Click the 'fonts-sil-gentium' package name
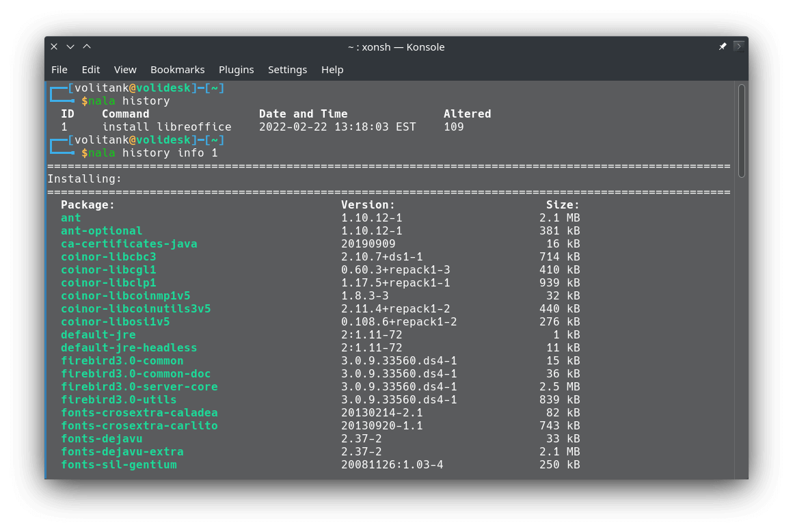The height and width of the screenshot is (532, 793). coord(119,465)
